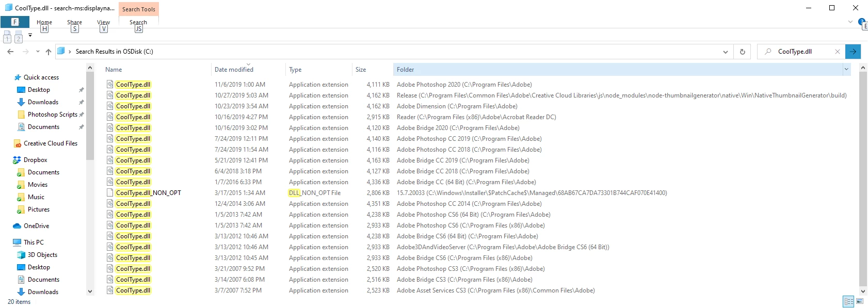Open the recent locations dropdown arrow
Viewport: 868px width, 308px height.
(38, 52)
